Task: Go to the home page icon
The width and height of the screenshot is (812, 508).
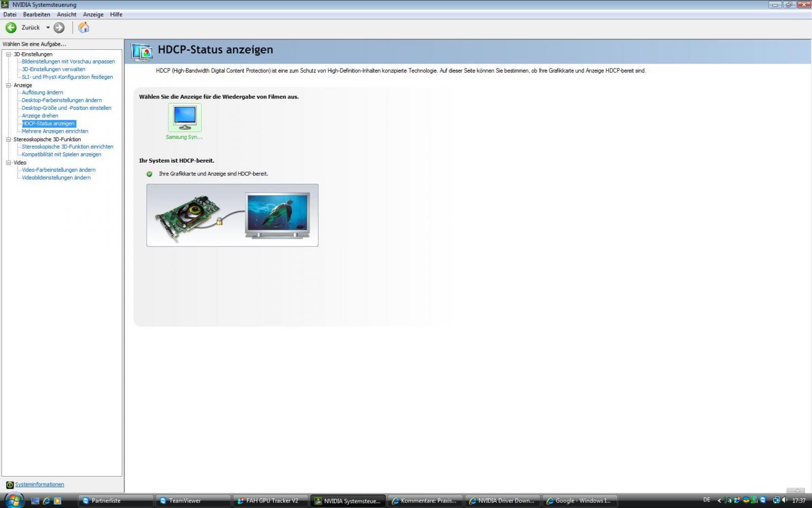Action: click(84, 27)
